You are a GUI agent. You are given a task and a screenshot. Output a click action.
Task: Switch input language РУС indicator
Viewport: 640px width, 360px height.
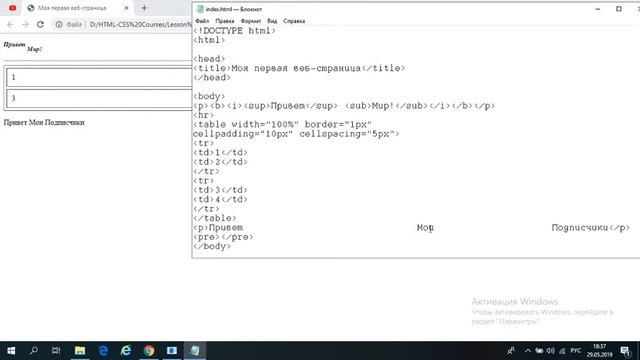point(576,351)
